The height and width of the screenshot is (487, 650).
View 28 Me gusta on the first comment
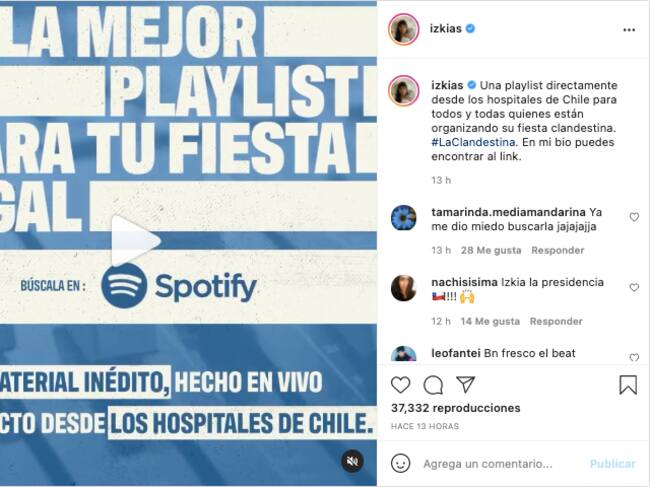491,250
